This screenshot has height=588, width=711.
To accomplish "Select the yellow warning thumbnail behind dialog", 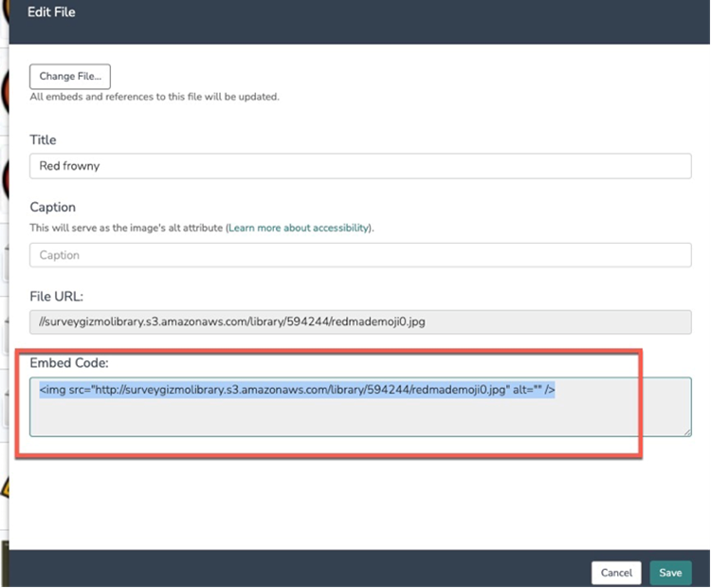I will pos(4,488).
